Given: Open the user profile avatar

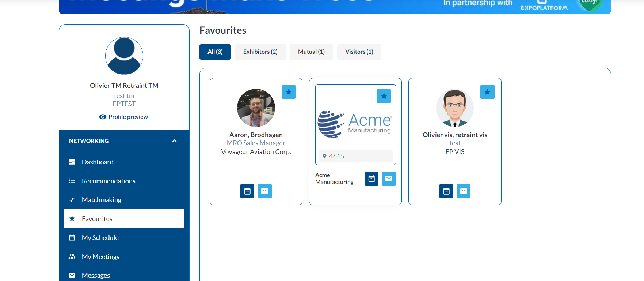Looking at the screenshot, I should [124, 56].
